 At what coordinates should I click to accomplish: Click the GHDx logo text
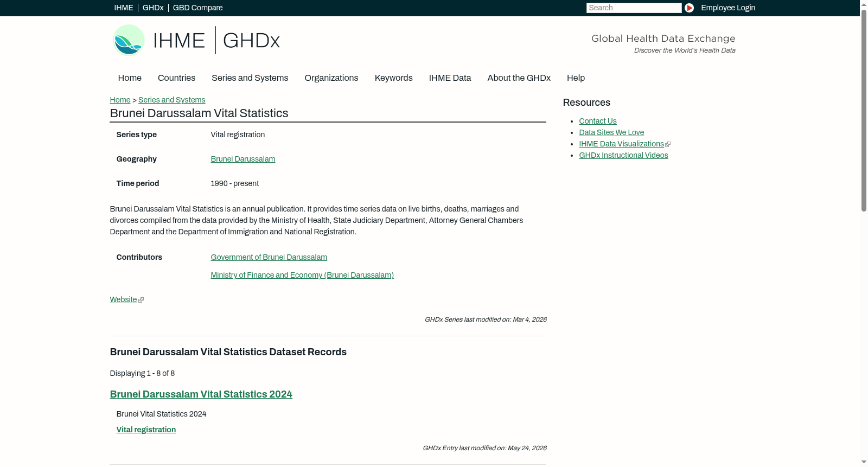point(251,41)
